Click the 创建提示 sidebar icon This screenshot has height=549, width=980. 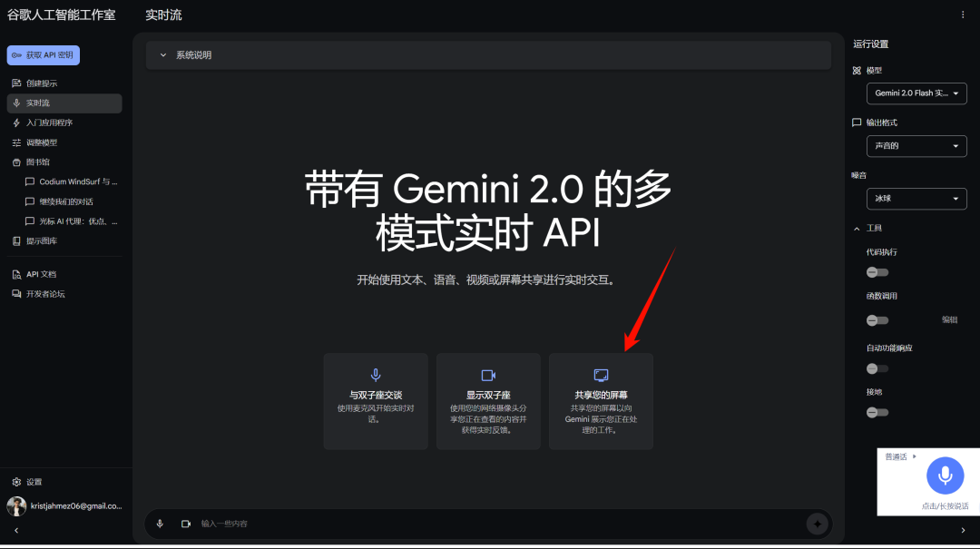tap(17, 83)
